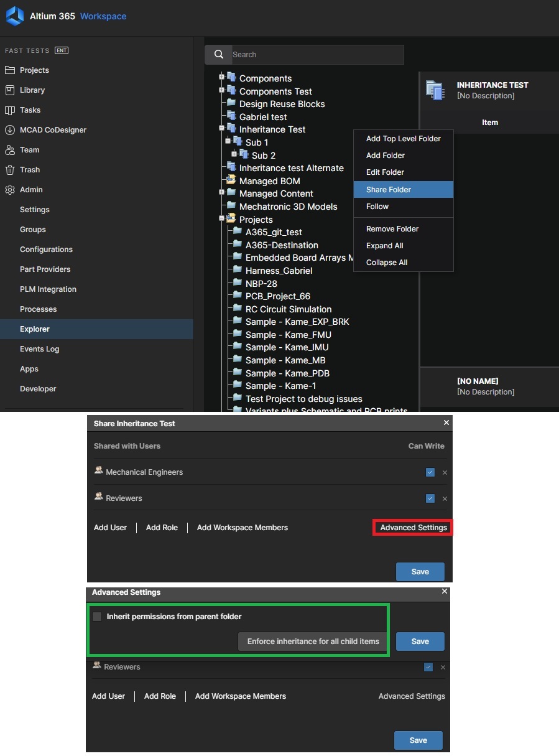Close the Share Inheritance Test dialog
The height and width of the screenshot is (756, 559).
pyautogui.click(x=446, y=422)
